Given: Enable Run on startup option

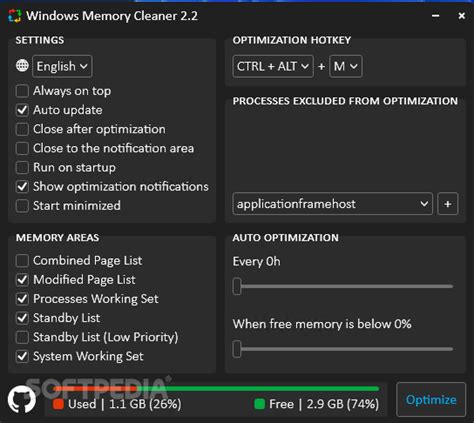Looking at the screenshot, I should pyautogui.click(x=22, y=167).
